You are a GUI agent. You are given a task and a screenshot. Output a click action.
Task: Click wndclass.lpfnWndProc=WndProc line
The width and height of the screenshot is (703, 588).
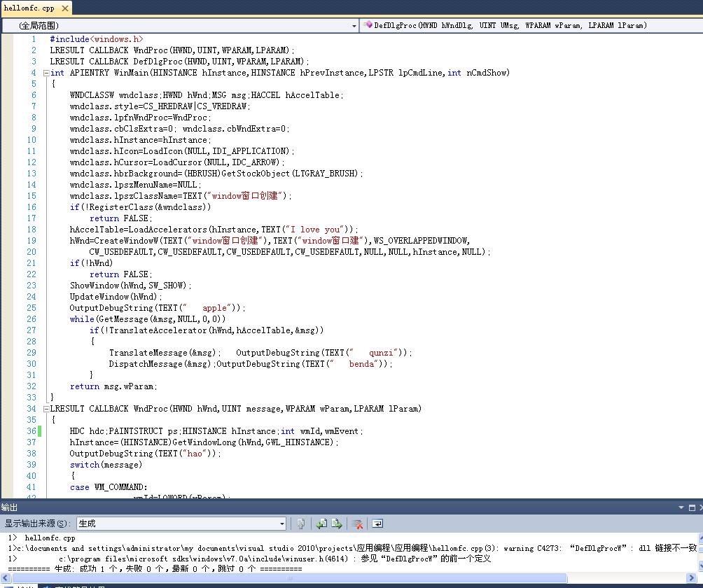(x=140, y=118)
